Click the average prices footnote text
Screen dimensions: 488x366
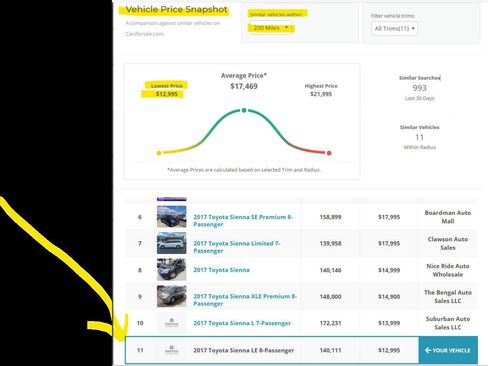244,170
